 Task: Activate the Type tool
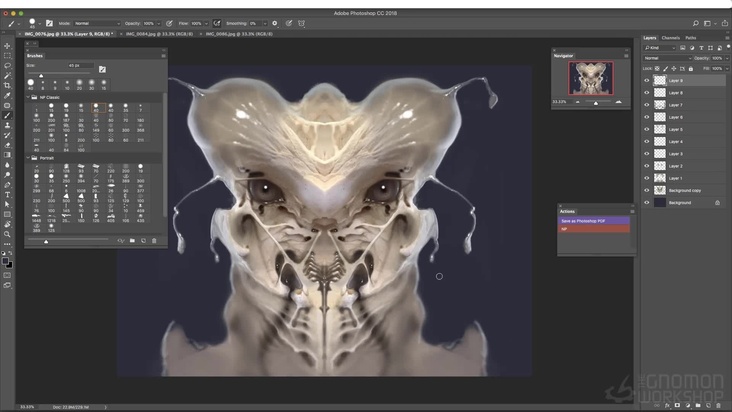7,194
